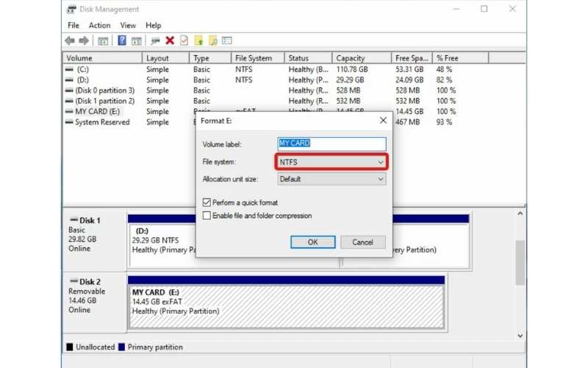Click the yellow folder with magnifier icon
This screenshot has height=368, width=588.
pos(213,40)
